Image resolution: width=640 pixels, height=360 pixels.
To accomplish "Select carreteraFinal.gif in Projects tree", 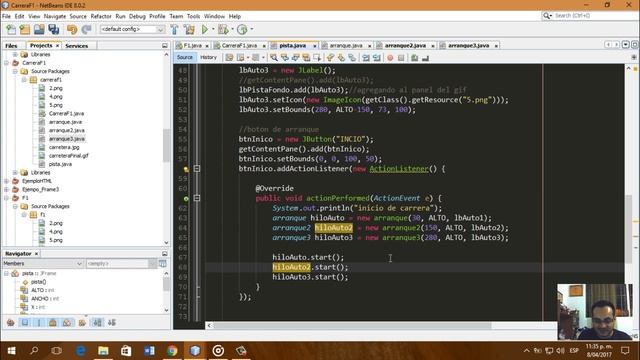I will [x=69, y=156].
